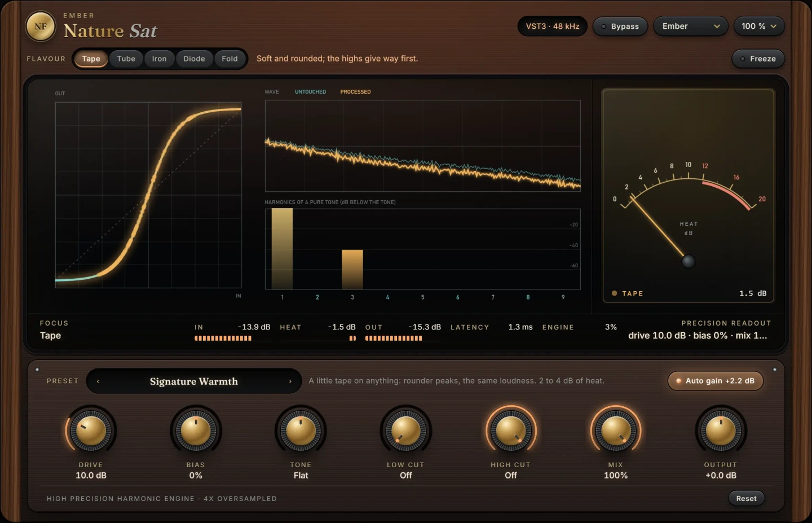Viewport: 812px width, 523px height.
Task: Click the first harmonic bar
Action: coord(282,249)
